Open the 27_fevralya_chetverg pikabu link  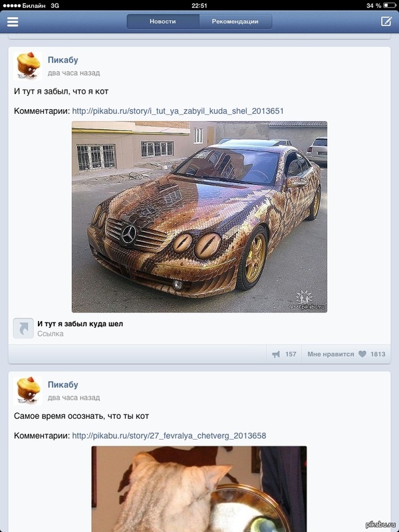coord(169,436)
